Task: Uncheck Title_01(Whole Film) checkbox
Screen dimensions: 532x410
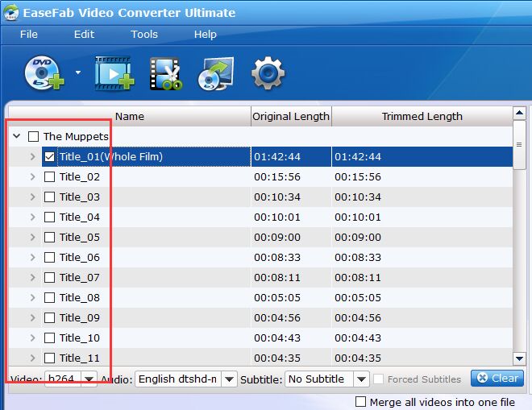Action: (49, 157)
